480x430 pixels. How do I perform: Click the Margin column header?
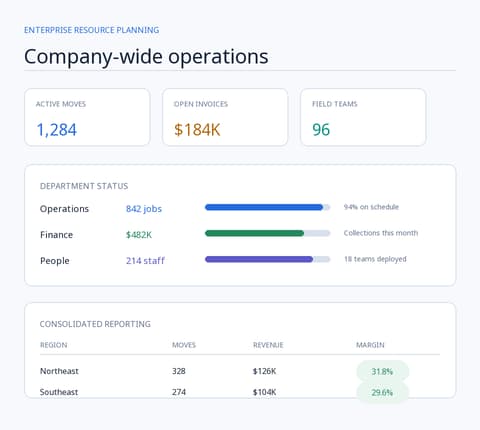coord(370,345)
